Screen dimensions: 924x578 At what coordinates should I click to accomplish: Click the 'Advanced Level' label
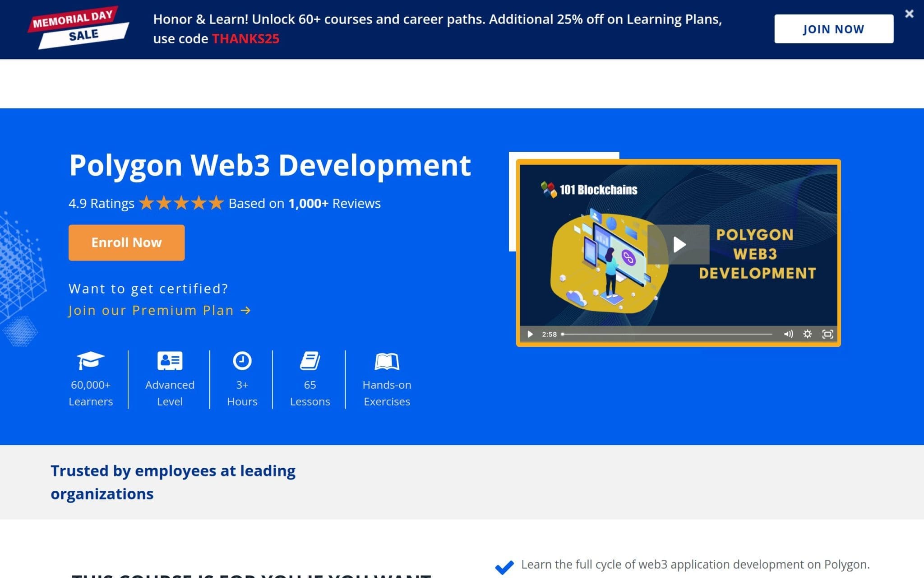[x=170, y=393]
